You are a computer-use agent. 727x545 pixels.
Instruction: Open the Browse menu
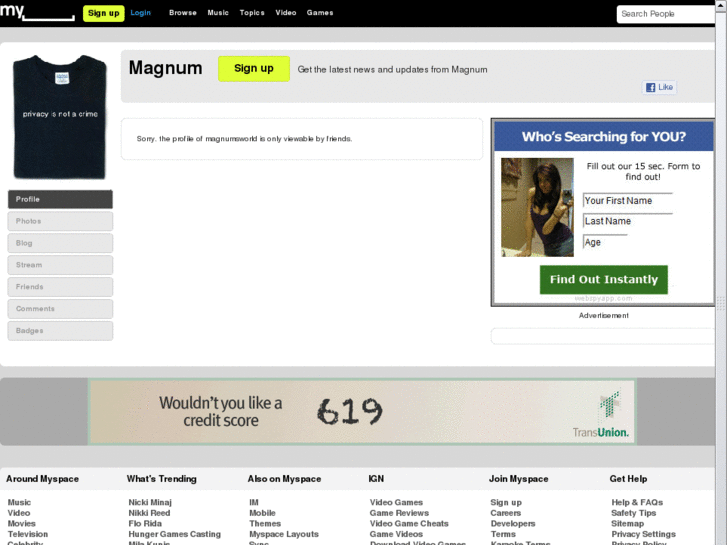coord(183,13)
